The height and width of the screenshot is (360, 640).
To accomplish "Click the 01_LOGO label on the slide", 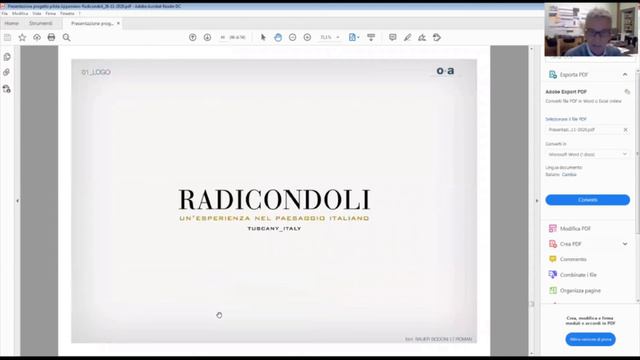I will [x=96, y=72].
